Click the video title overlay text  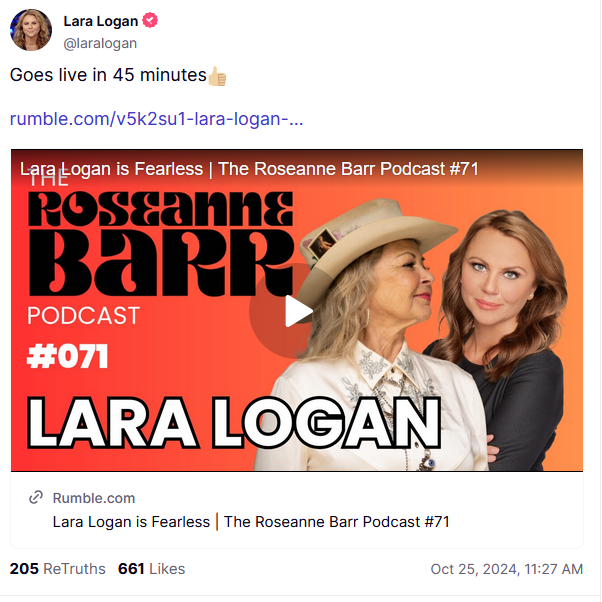249,169
